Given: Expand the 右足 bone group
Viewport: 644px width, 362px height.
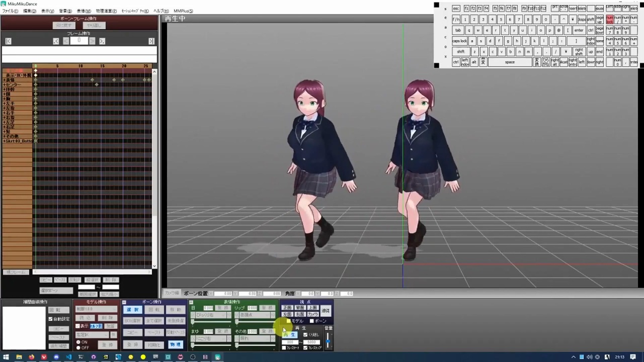Looking at the screenshot, I should (4, 127).
